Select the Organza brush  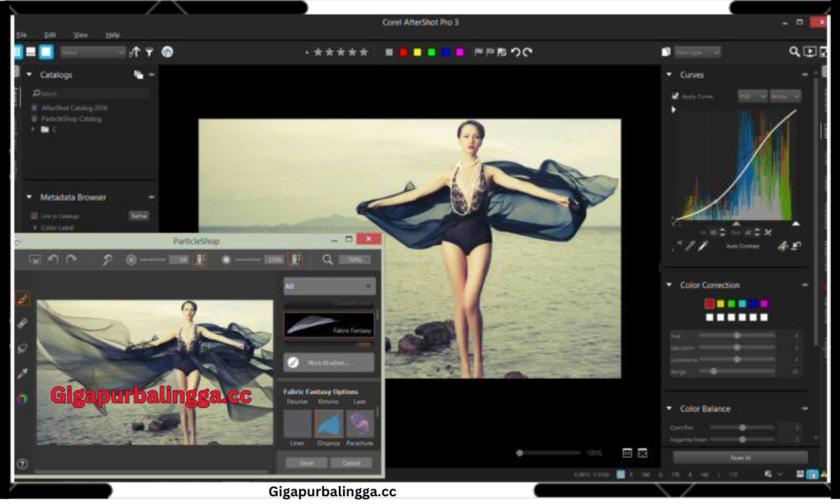click(328, 424)
